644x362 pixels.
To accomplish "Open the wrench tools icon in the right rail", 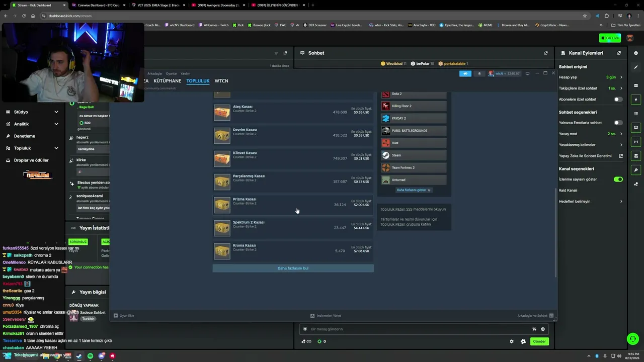I will [x=636, y=170].
